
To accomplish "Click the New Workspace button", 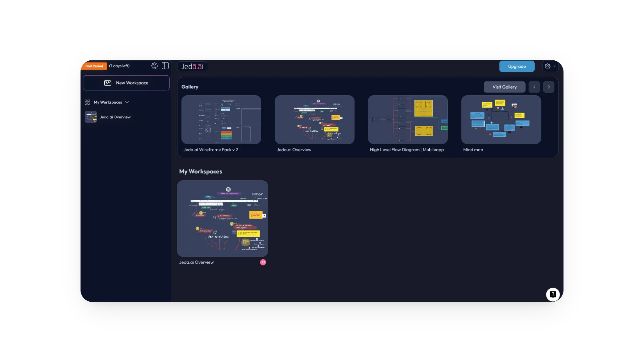I will 126,83.
